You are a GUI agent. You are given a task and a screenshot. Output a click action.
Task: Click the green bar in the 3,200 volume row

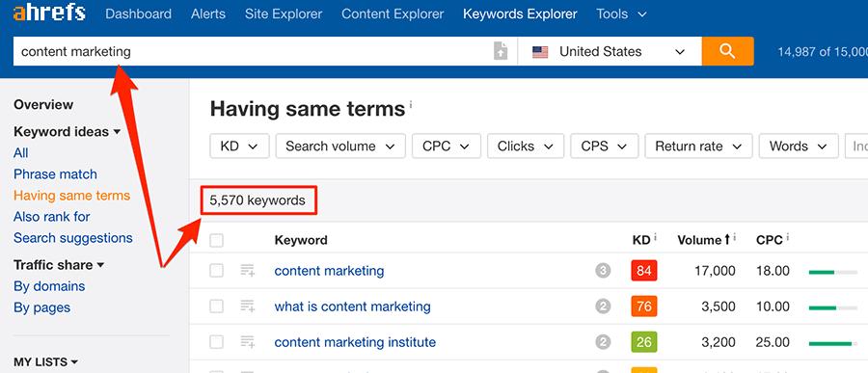829,344
